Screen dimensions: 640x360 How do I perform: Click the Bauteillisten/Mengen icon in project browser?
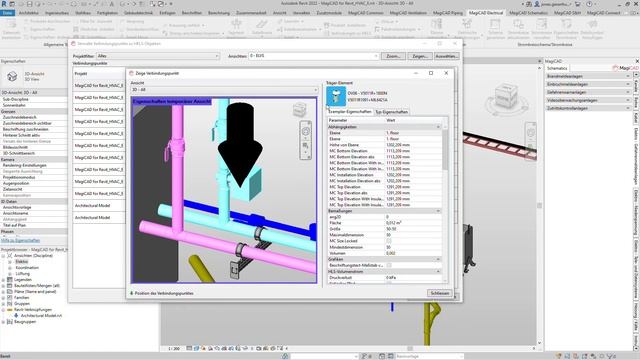tap(10, 286)
